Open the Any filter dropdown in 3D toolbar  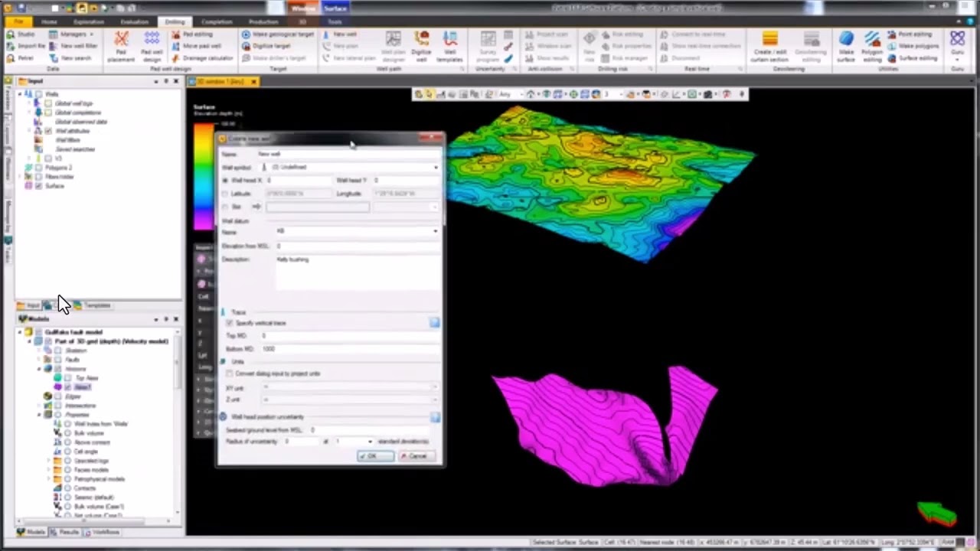pyautogui.click(x=509, y=94)
